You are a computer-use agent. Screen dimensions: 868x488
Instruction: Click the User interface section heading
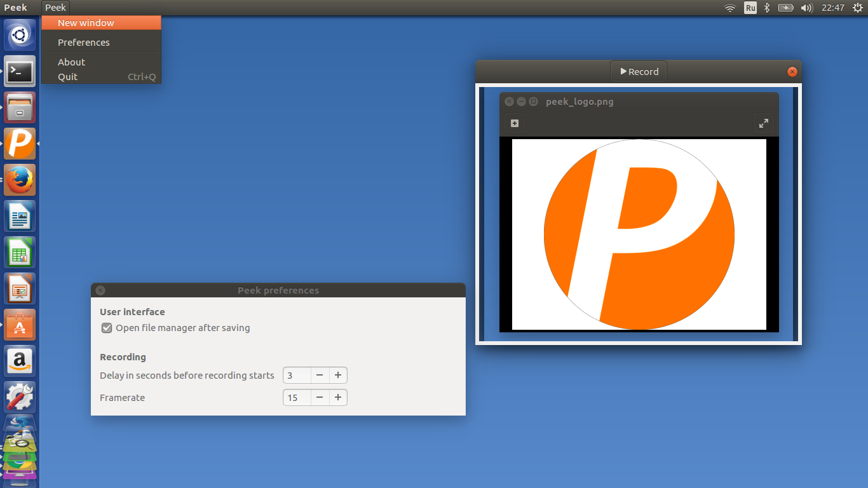132,312
